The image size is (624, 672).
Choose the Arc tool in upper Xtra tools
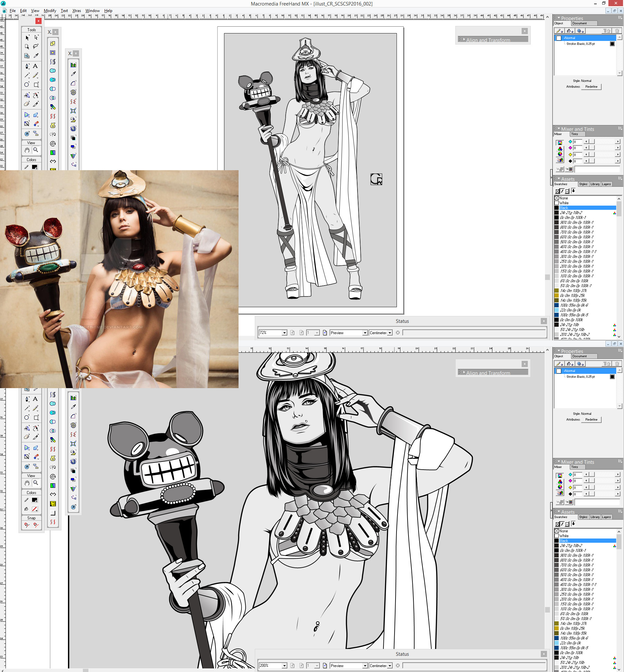(73, 83)
